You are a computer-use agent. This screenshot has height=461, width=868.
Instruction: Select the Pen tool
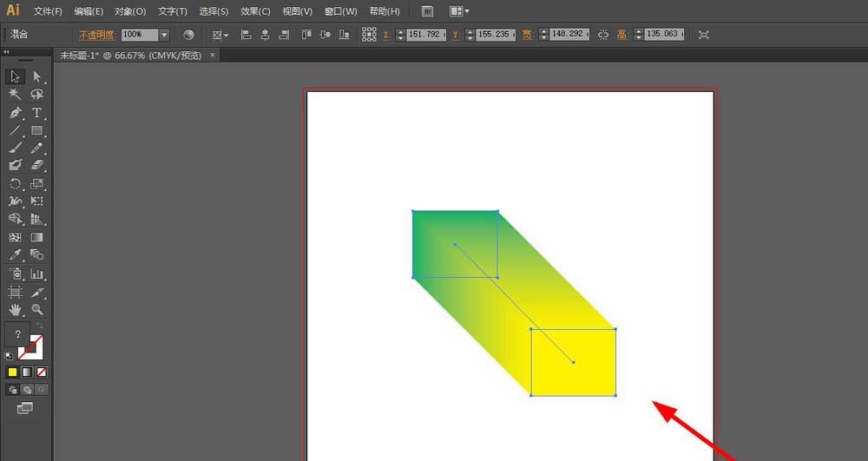click(x=15, y=113)
